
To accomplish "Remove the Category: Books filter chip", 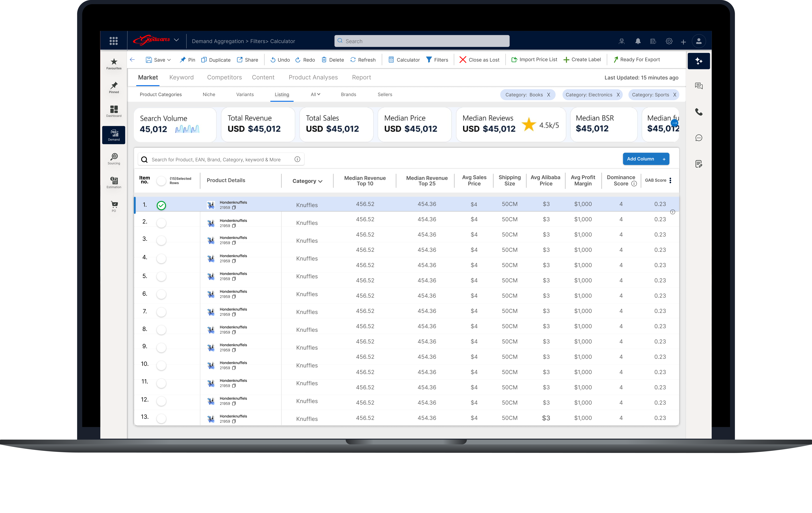I will (549, 95).
